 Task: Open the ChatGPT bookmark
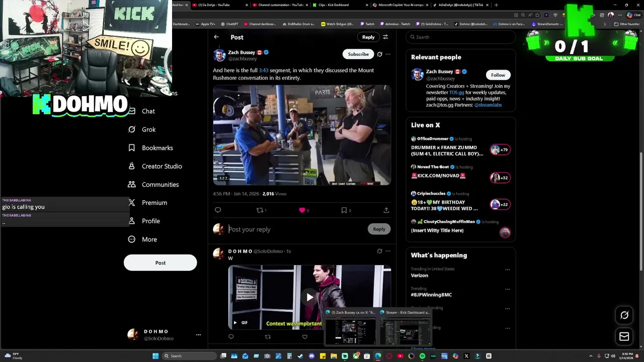[230, 24]
